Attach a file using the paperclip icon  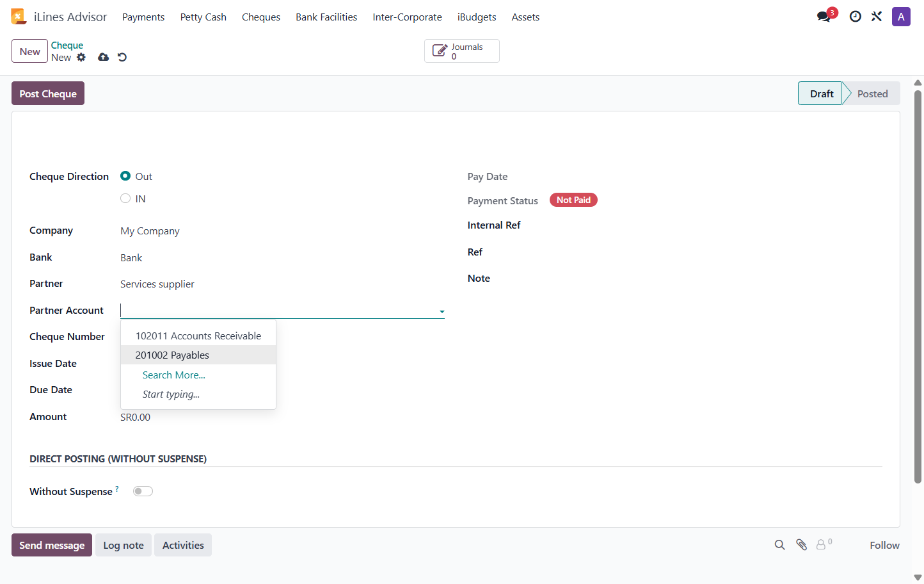click(801, 545)
